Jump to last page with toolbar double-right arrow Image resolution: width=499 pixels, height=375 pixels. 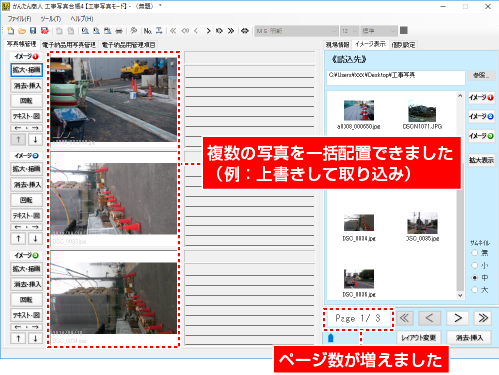pos(231,31)
